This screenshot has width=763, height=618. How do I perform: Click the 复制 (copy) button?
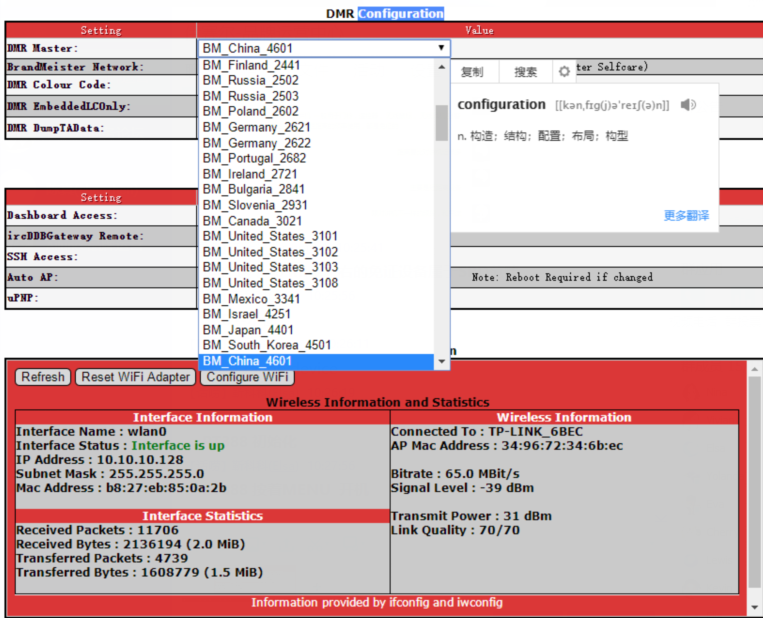pyautogui.click(x=472, y=72)
